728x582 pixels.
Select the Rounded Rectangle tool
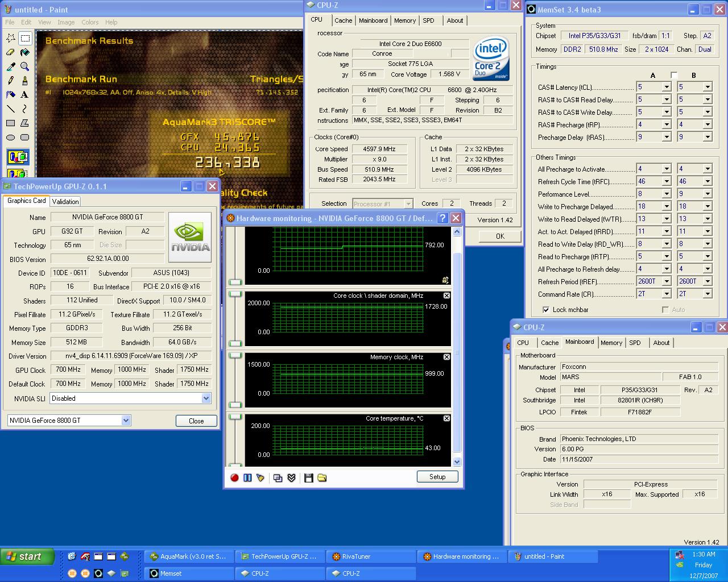[x=25, y=137]
